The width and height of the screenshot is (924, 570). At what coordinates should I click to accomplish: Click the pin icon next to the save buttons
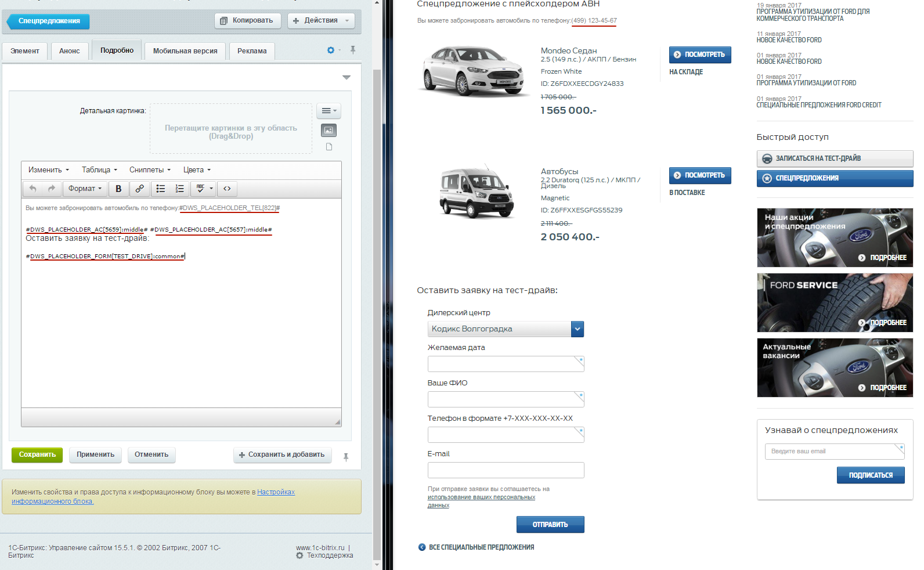point(346,457)
